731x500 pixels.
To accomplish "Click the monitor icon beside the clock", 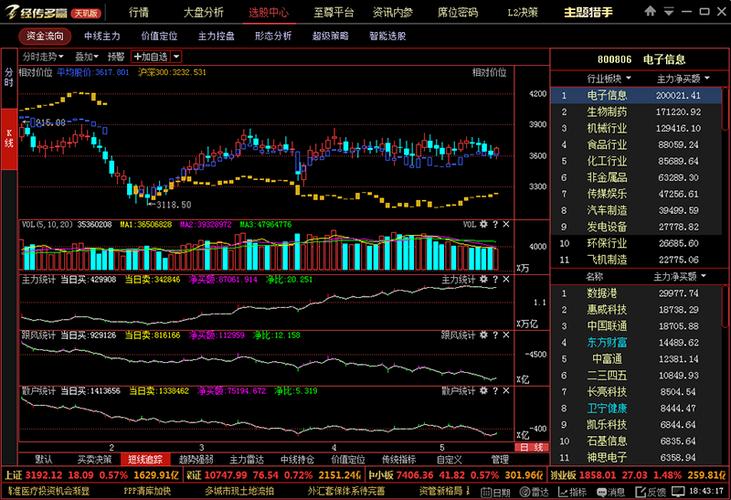I will (x=678, y=491).
